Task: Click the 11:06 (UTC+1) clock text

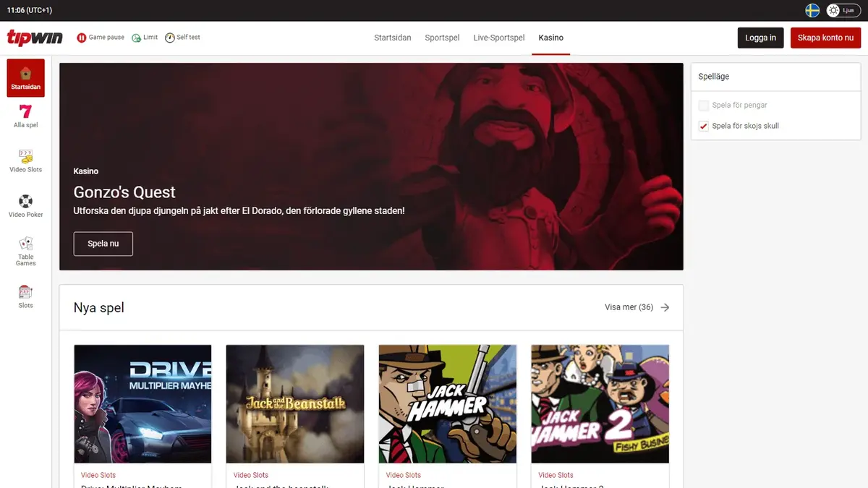Action: tap(30, 10)
